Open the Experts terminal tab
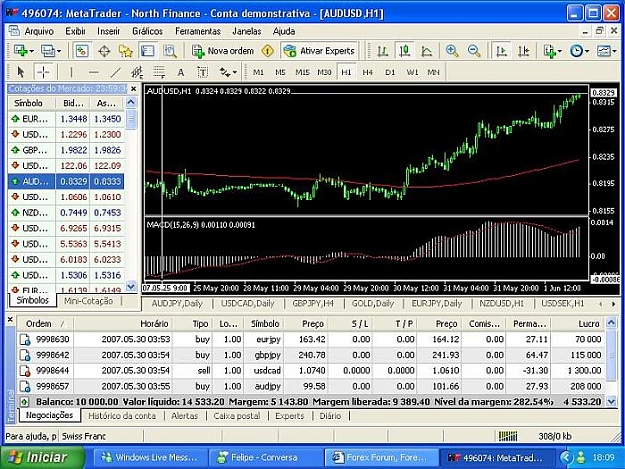The image size is (625, 469). [289, 416]
